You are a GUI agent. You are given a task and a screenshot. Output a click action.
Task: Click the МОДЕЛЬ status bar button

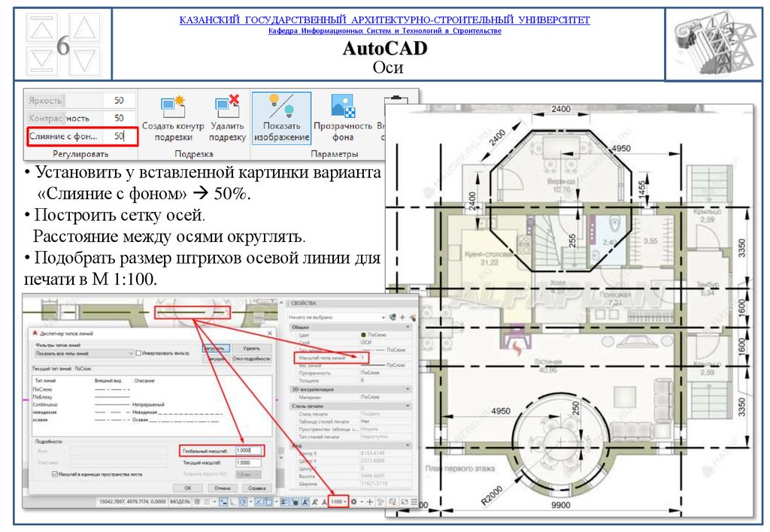(180, 502)
